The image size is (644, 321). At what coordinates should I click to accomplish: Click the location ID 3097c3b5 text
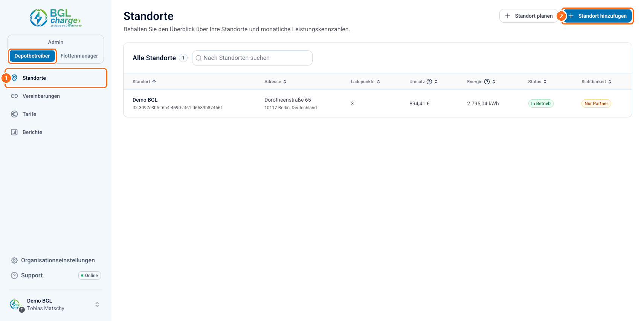point(177,108)
